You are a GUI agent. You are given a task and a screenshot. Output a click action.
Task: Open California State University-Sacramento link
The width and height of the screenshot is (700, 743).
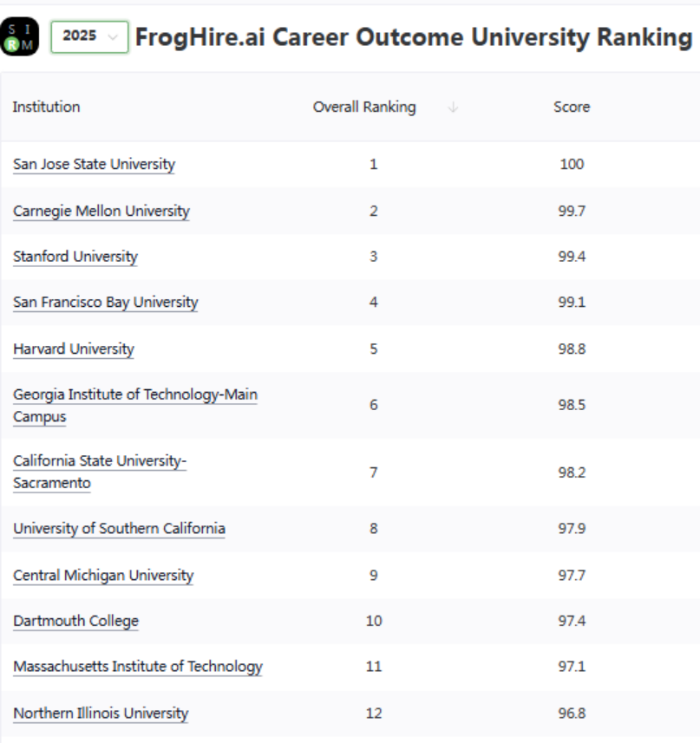pos(100,461)
